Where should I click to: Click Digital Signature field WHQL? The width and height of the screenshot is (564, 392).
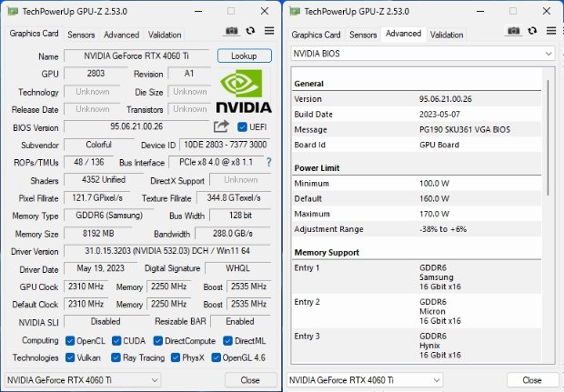tap(237, 268)
